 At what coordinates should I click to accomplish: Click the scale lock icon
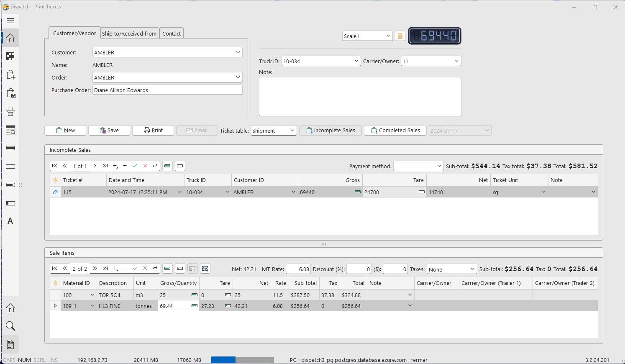(400, 36)
